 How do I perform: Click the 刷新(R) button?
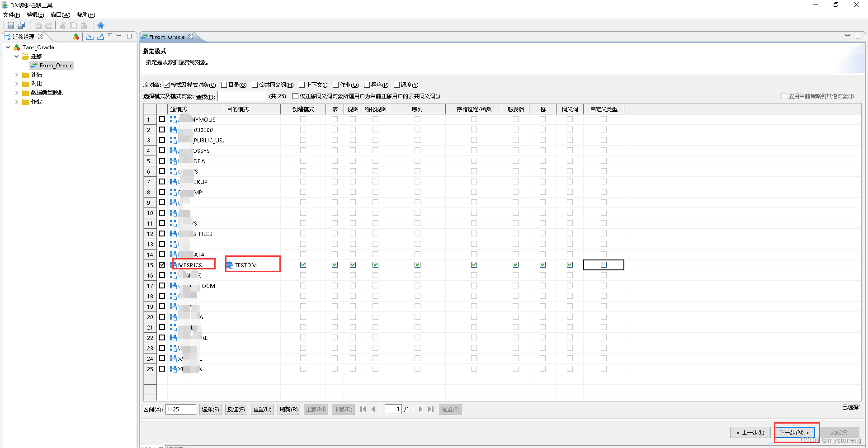[x=288, y=409]
